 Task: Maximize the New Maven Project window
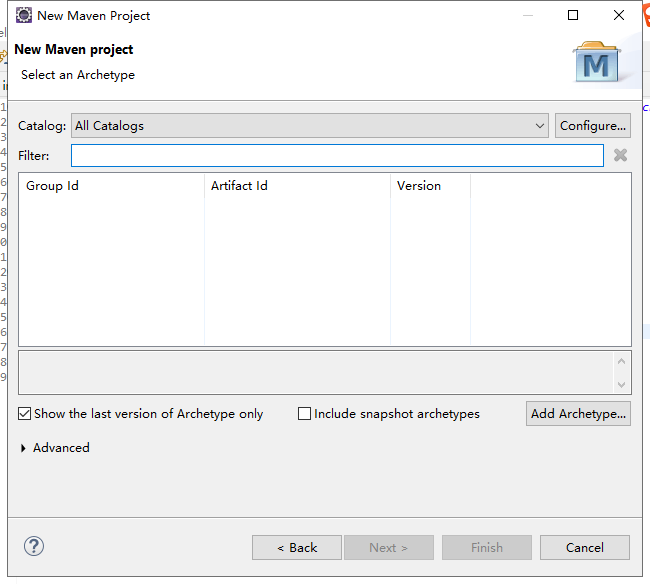click(573, 16)
